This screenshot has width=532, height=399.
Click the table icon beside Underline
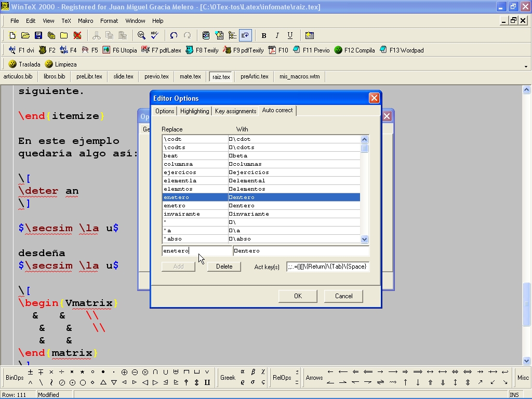click(310, 35)
